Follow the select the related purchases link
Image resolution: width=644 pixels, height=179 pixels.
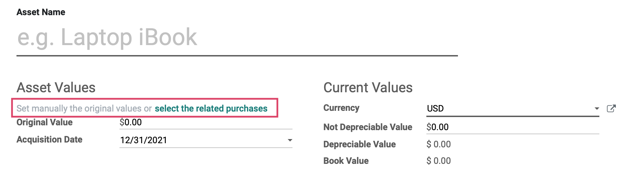[x=211, y=108]
